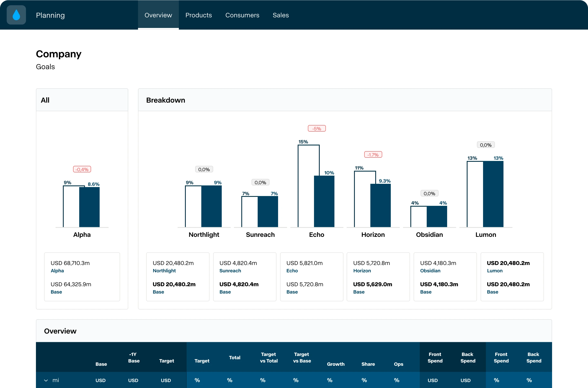Select the Horizon chart label
The height and width of the screenshot is (388, 588).
[373, 235]
